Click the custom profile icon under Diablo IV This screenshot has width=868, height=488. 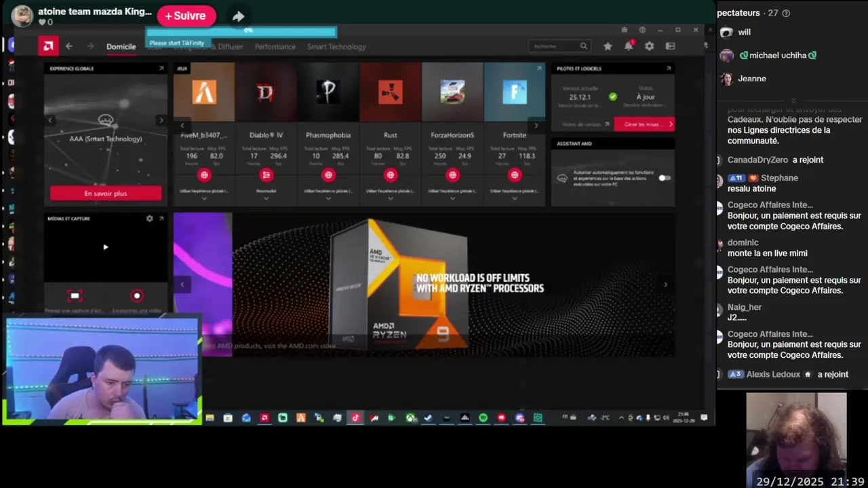pos(266,175)
